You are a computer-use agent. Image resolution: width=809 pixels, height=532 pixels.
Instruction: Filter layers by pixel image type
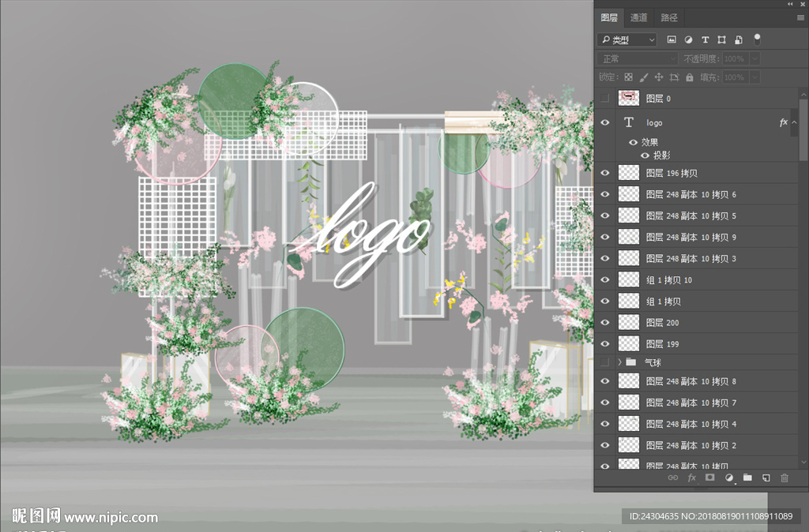click(x=672, y=39)
